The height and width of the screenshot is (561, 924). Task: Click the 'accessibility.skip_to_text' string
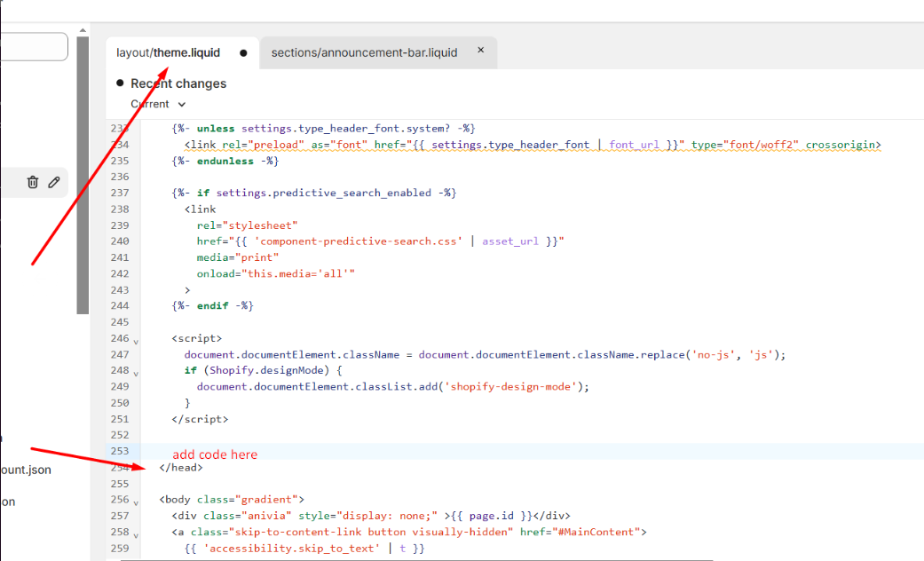292,548
